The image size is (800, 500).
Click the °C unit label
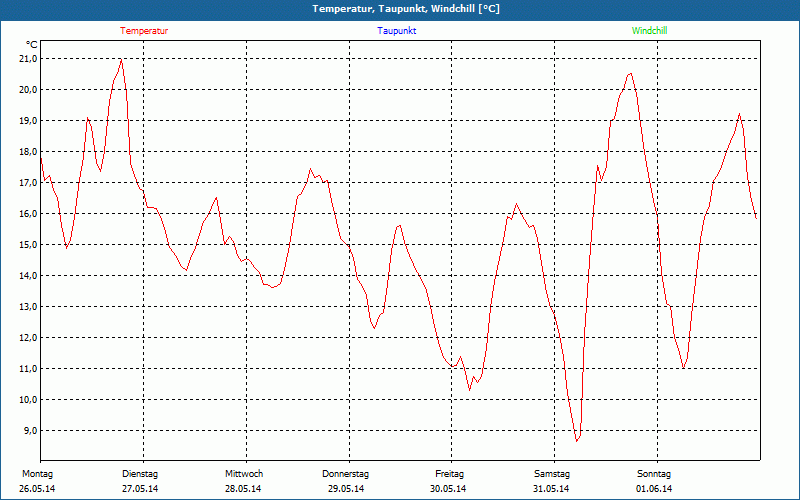[32, 45]
